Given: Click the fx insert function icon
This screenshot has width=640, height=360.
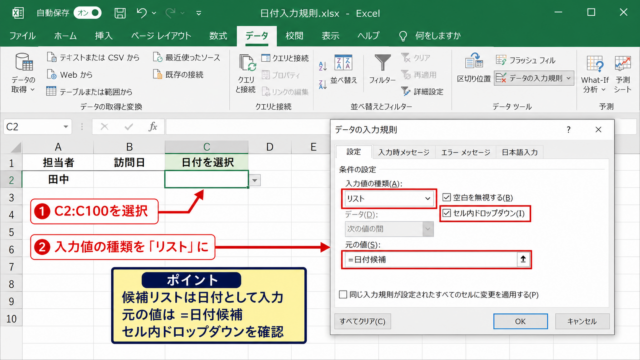Looking at the screenshot, I should pyautogui.click(x=153, y=127).
